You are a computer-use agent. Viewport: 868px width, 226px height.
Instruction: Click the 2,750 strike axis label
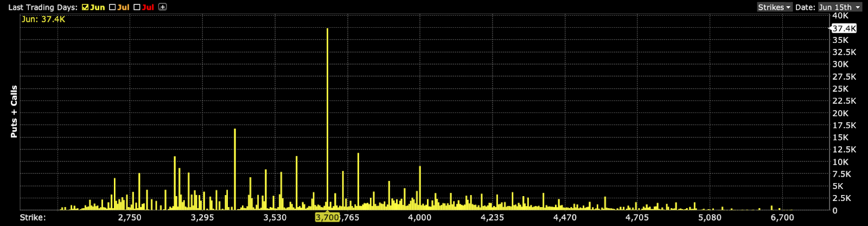(x=130, y=217)
